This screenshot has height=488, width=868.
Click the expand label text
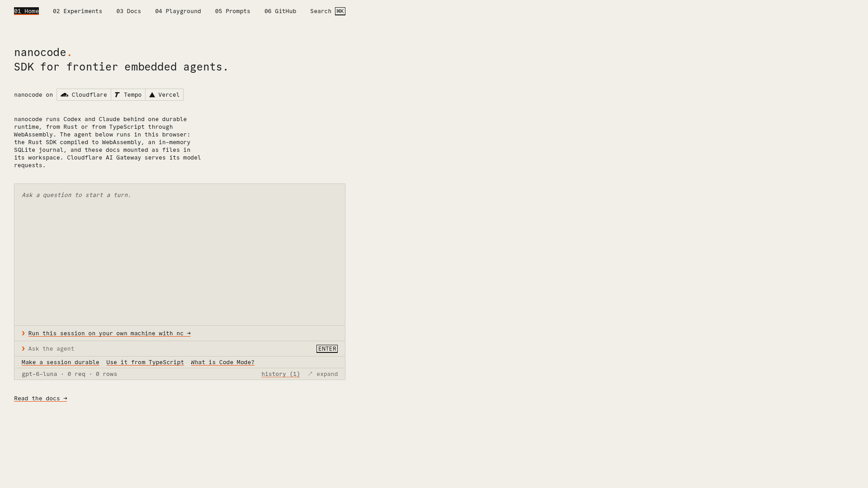click(327, 374)
